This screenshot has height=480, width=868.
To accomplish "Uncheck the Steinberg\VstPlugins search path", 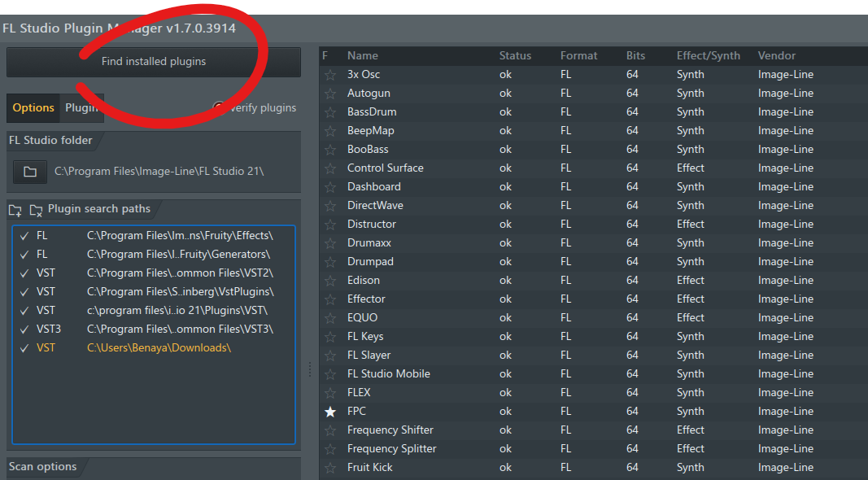I will pos(24,292).
